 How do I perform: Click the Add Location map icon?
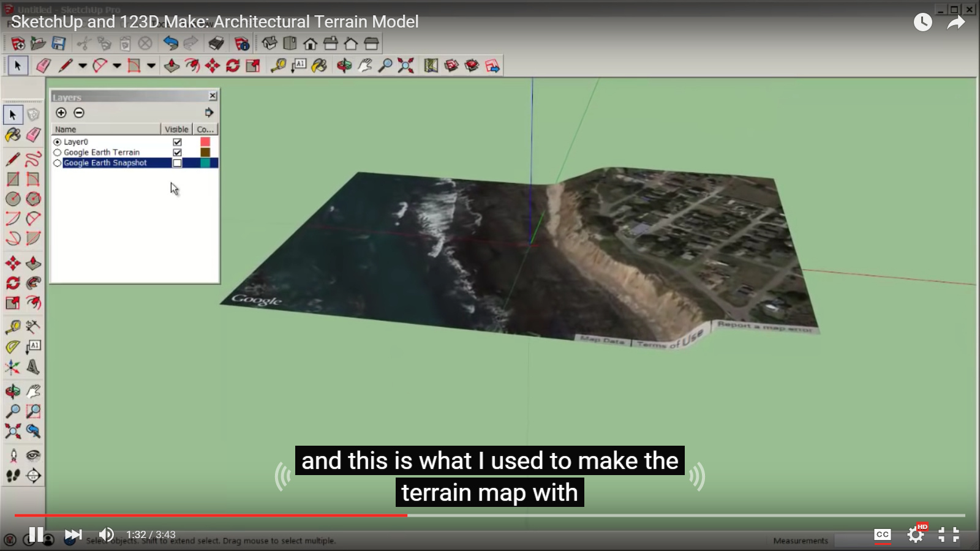coord(431,66)
